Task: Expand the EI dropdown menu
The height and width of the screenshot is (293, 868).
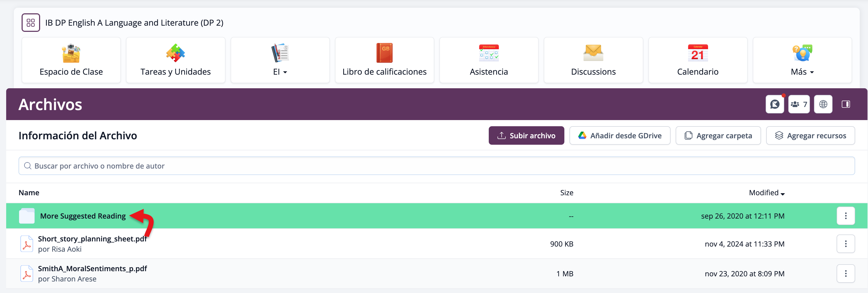Action: [x=280, y=60]
